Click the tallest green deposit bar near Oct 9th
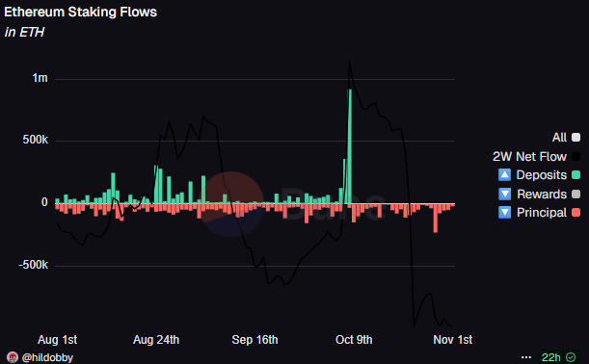The height and width of the screenshot is (364, 589). [x=350, y=146]
